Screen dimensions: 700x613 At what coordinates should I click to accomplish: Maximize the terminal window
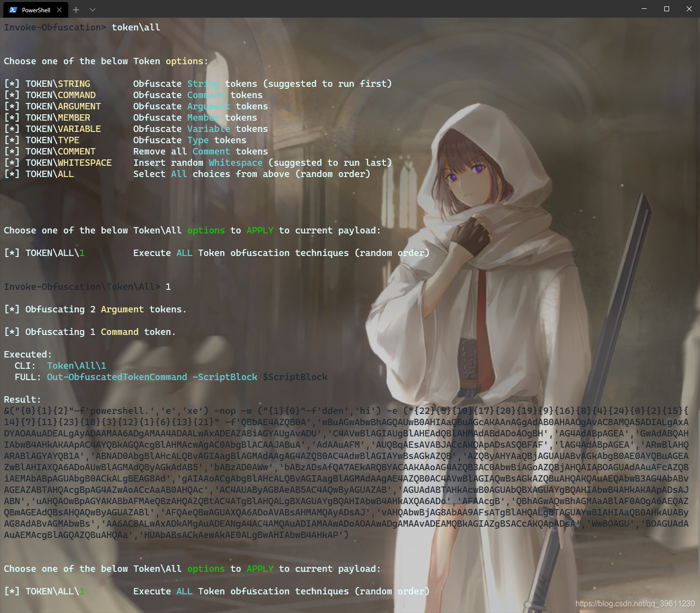[x=667, y=9]
